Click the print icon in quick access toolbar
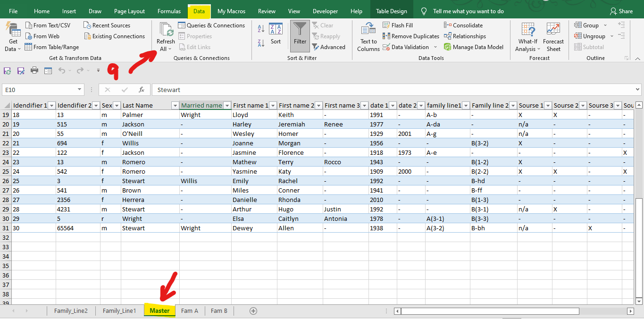The image size is (644, 319). click(34, 71)
